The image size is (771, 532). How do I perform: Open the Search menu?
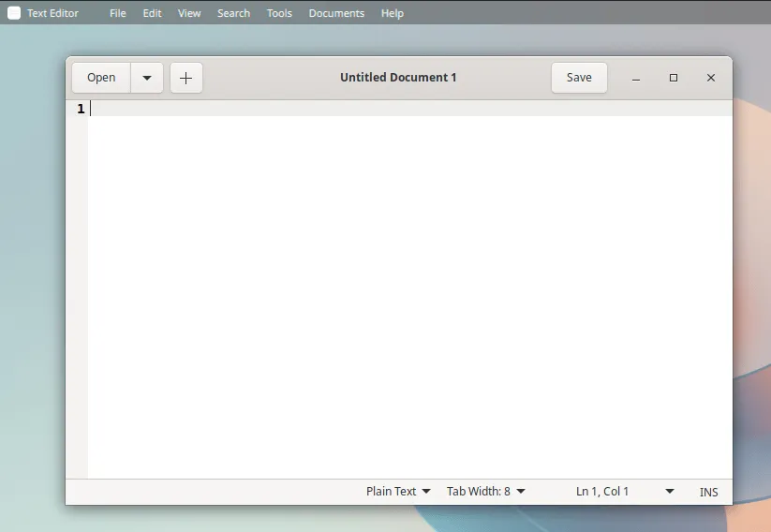pyautogui.click(x=233, y=13)
